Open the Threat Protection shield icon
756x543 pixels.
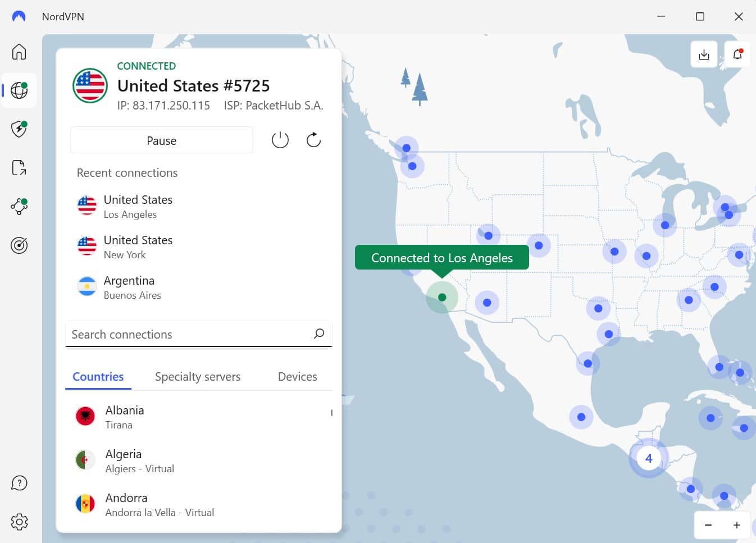pos(19,129)
